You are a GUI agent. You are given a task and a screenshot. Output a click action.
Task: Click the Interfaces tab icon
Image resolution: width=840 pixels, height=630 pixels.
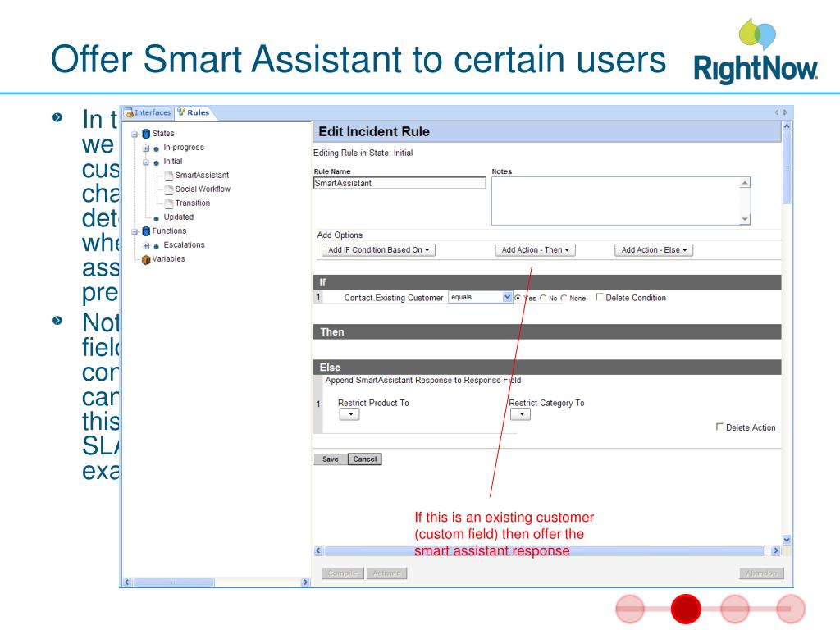129,113
